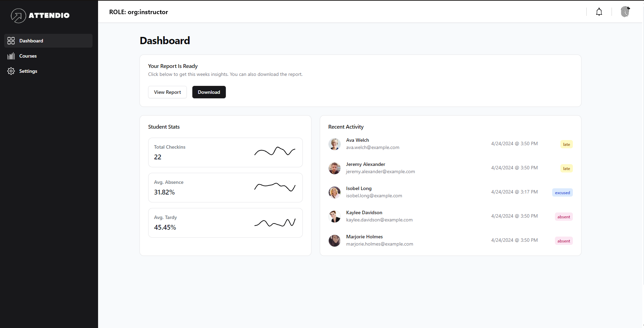Image resolution: width=644 pixels, height=328 pixels.
Task: Click the ROLE: org:instructor header label
Action: (138, 12)
